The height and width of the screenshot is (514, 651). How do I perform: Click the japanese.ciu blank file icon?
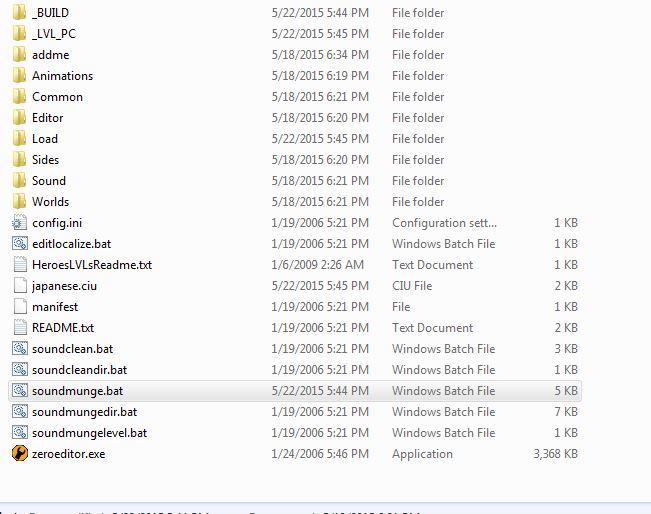point(20,286)
